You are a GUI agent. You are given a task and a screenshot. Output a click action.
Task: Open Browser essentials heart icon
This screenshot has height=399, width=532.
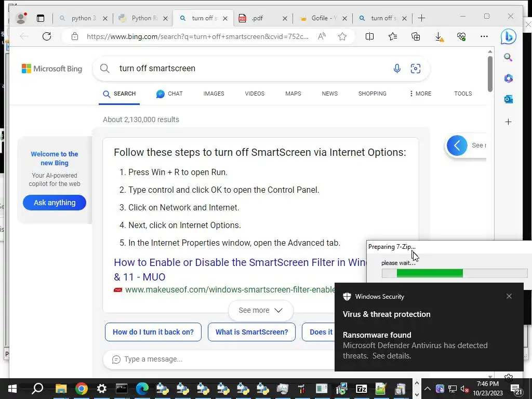[x=461, y=36]
